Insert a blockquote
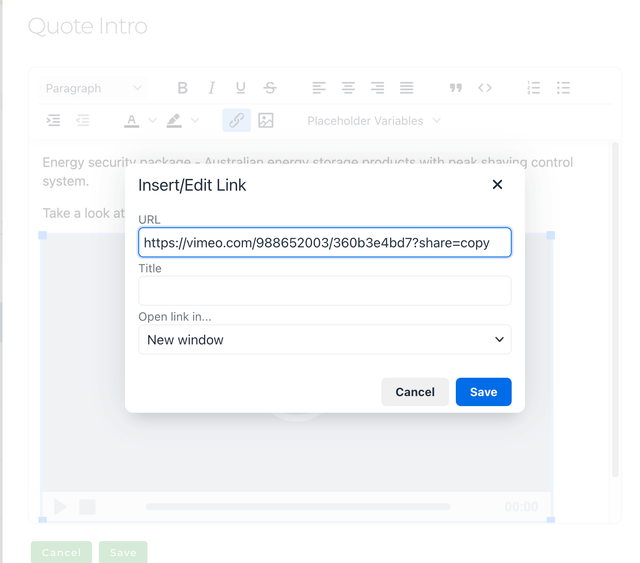Viewport: 640px width, 563px height. 456,88
